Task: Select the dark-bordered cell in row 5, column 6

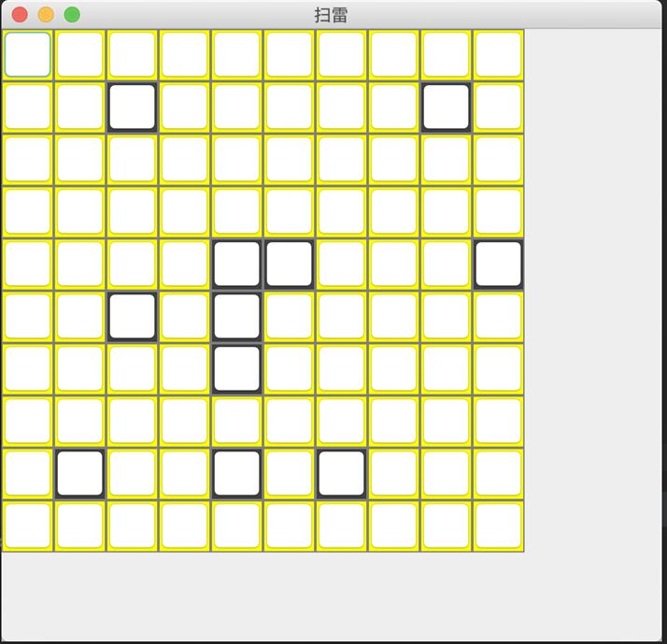Action: click(x=290, y=265)
